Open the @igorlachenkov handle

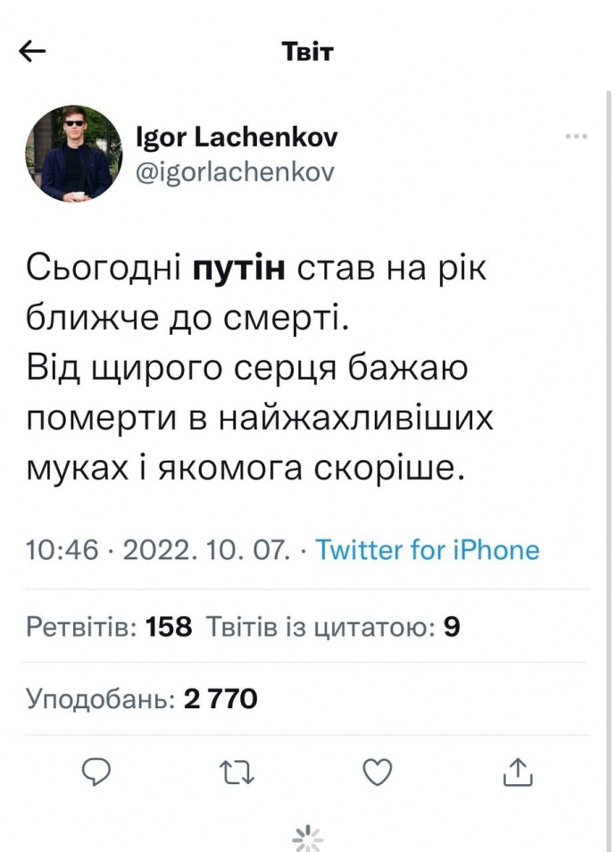click(235, 171)
